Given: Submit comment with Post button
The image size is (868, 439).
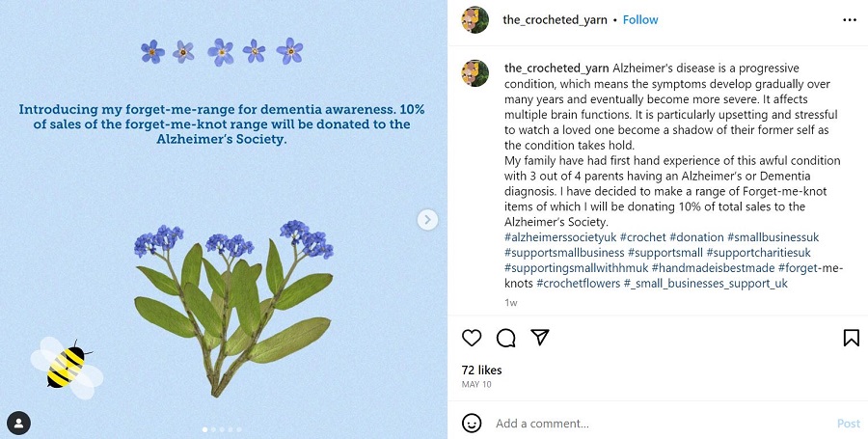Looking at the screenshot, I should tap(849, 424).
